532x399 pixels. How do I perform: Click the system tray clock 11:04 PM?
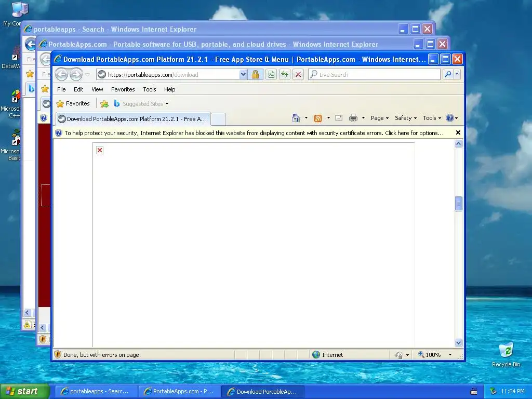pos(512,391)
